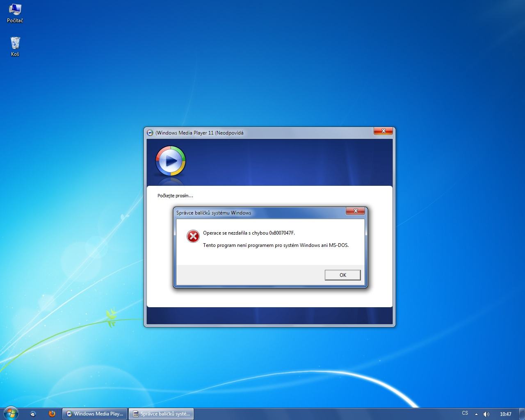525x420 pixels.
Task: Click the Windows Media Player logo
Action: tap(171, 161)
